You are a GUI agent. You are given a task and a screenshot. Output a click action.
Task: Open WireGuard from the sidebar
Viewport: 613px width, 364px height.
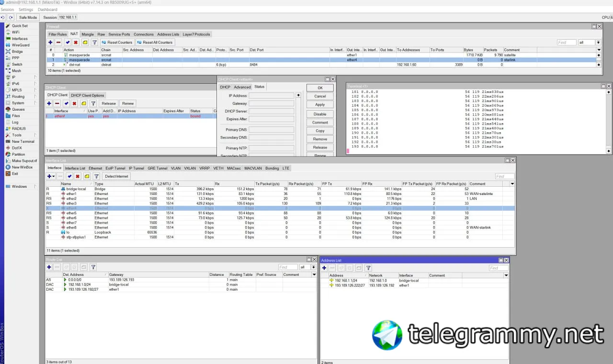coord(21,45)
